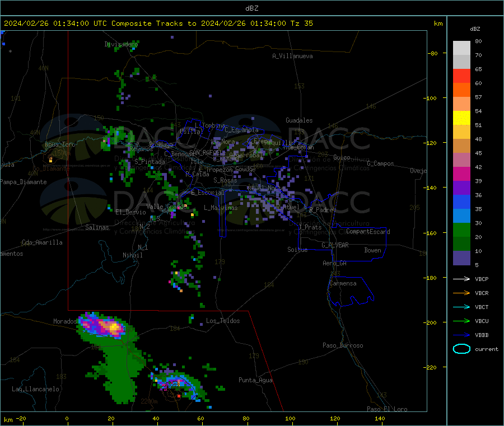The image size is (504, 426).
Task: Pick the yellow 54 dBZ color swatch
Action: pos(461,118)
